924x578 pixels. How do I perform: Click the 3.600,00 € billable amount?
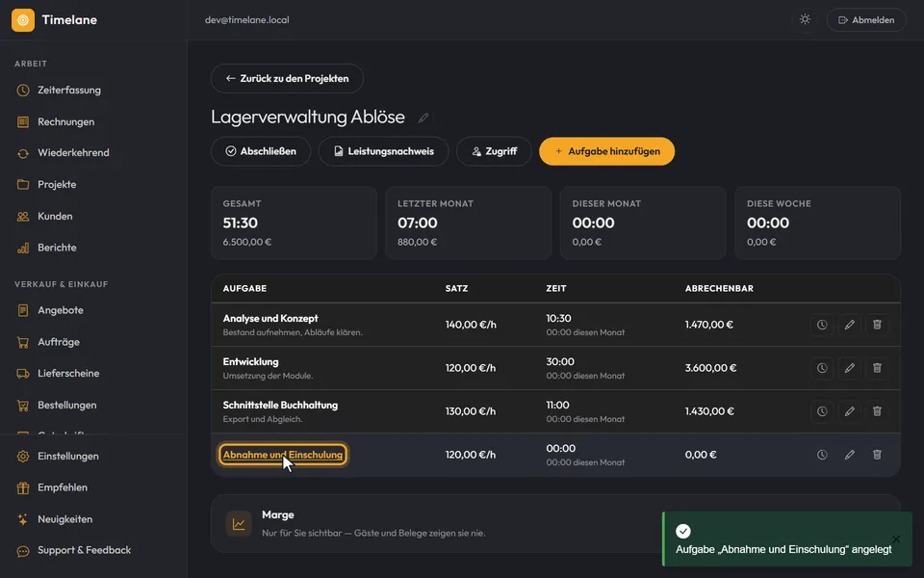pyautogui.click(x=710, y=368)
